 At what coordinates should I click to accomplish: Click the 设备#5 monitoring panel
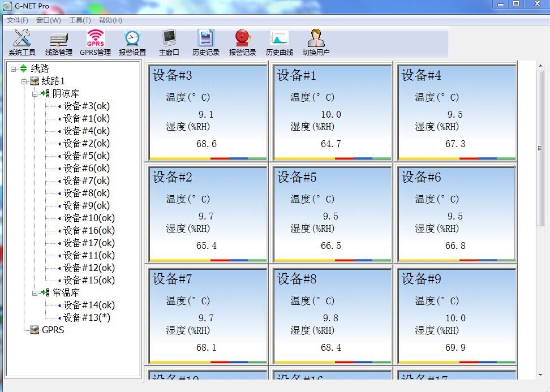click(332, 214)
